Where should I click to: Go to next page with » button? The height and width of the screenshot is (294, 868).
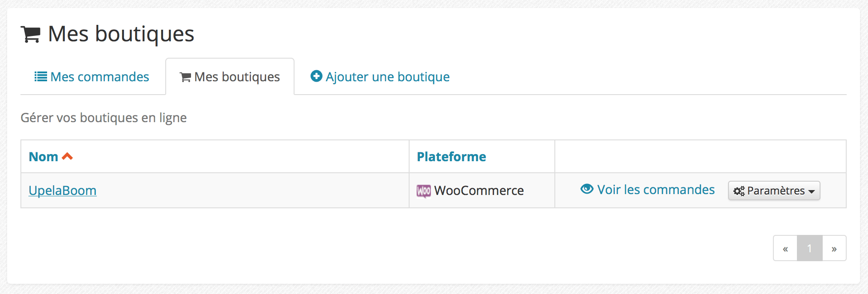pyautogui.click(x=834, y=248)
